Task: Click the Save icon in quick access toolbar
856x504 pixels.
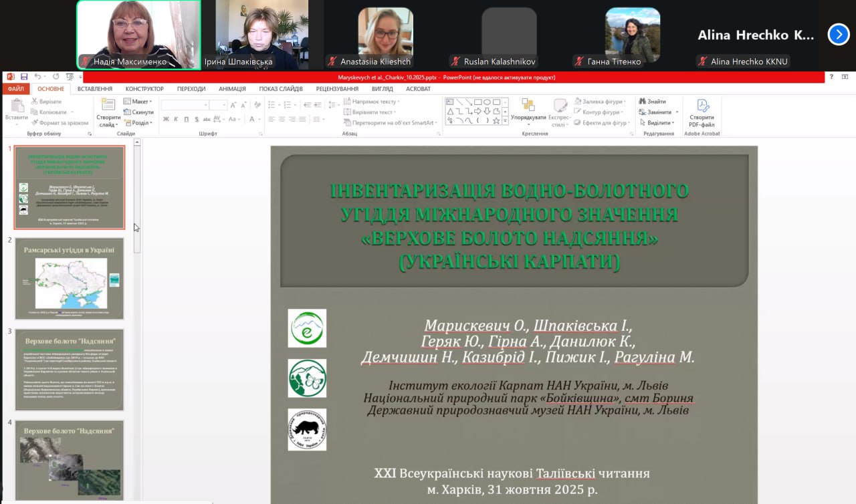Action: click(24, 77)
